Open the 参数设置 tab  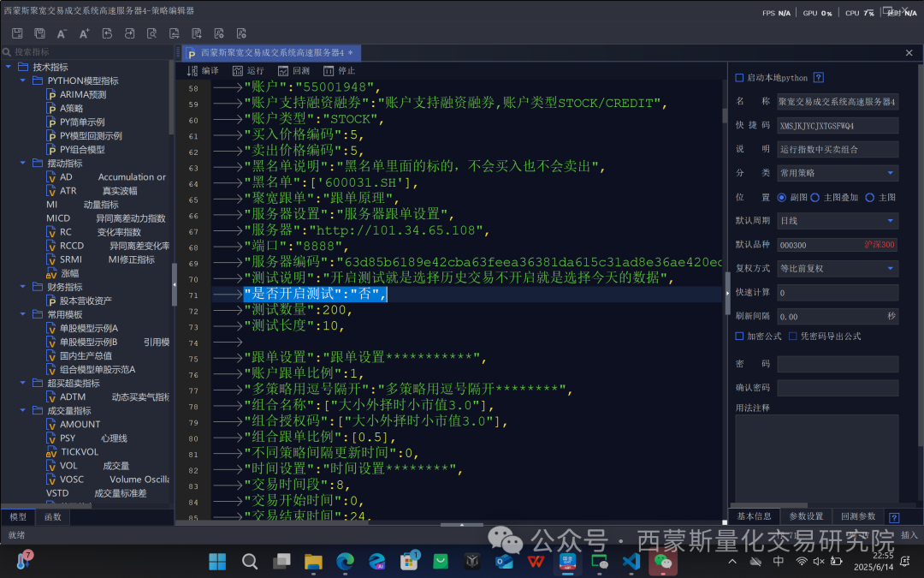pyautogui.click(x=806, y=516)
